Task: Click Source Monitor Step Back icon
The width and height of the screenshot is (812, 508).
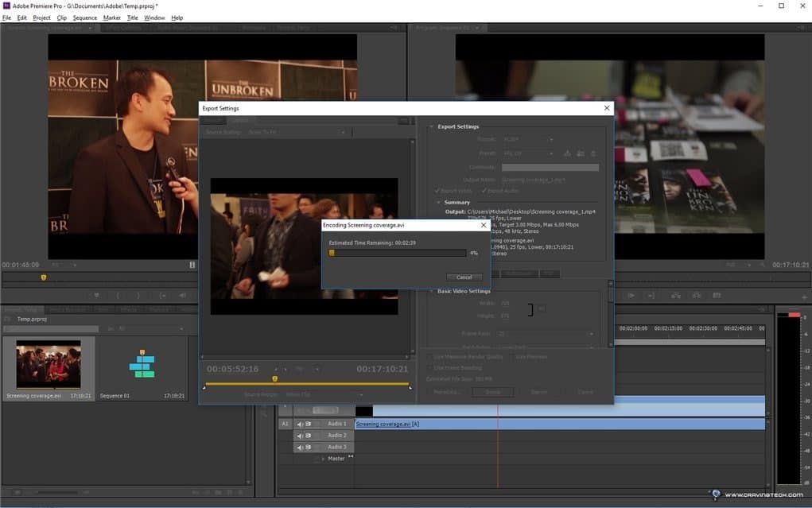Action: 182,295
